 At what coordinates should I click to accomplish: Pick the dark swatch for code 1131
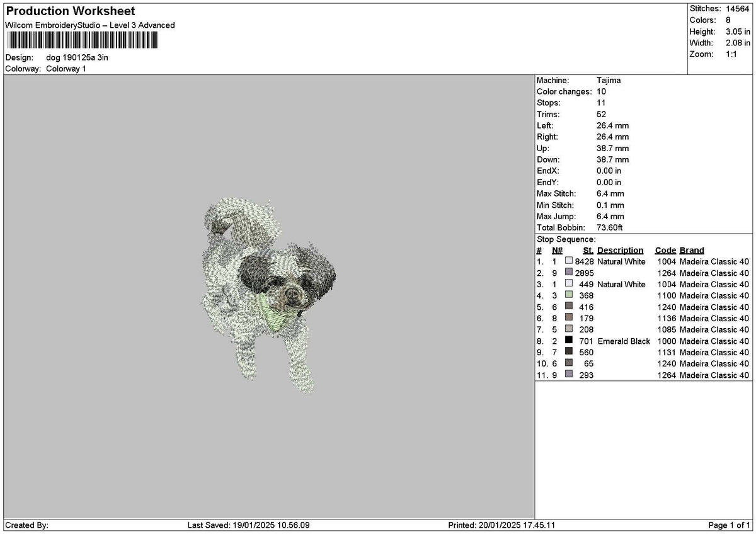pyautogui.click(x=569, y=352)
